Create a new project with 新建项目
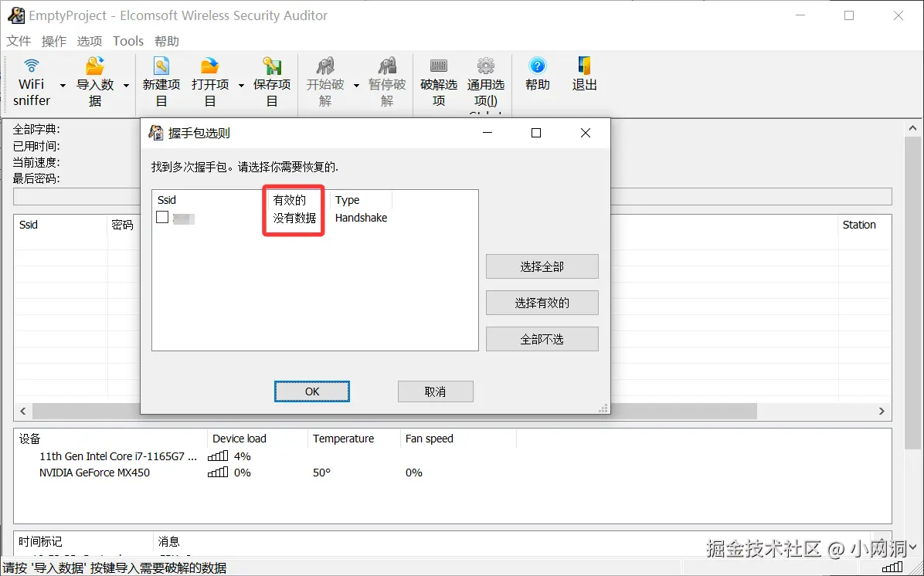This screenshot has height=576, width=924. (x=161, y=82)
